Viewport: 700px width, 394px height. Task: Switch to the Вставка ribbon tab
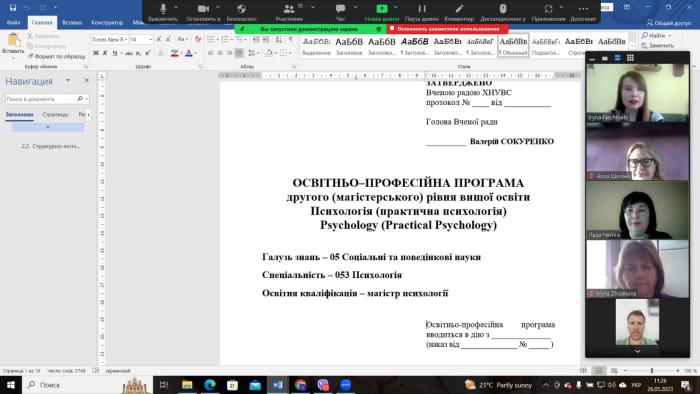tap(72, 22)
